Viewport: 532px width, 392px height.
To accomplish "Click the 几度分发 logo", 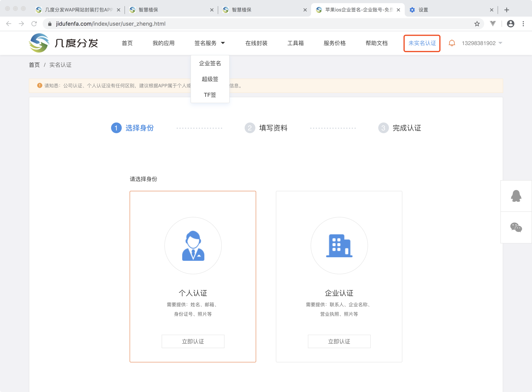I will click(x=63, y=43).
